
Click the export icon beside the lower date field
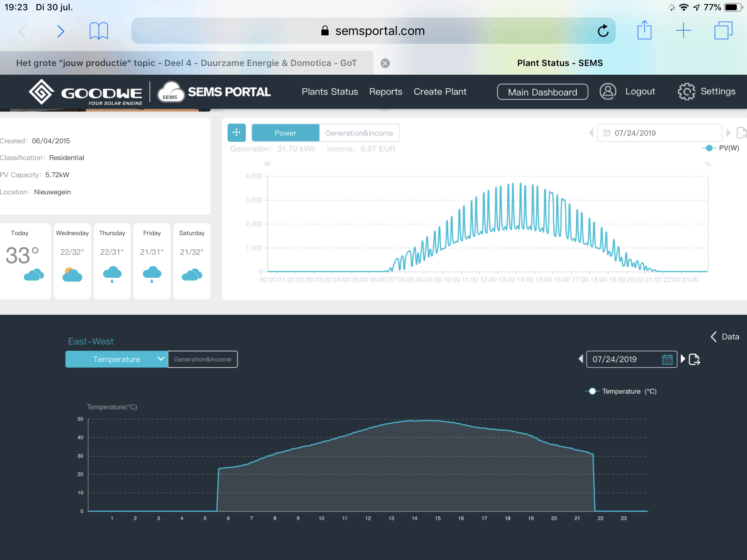[x=694, y=359]
